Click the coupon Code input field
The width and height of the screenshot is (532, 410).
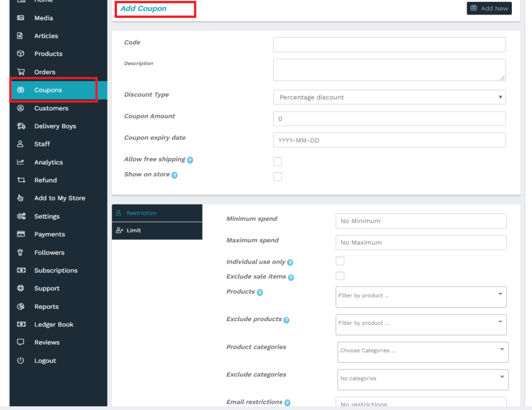pyautogui.click(x=389, y=45)
